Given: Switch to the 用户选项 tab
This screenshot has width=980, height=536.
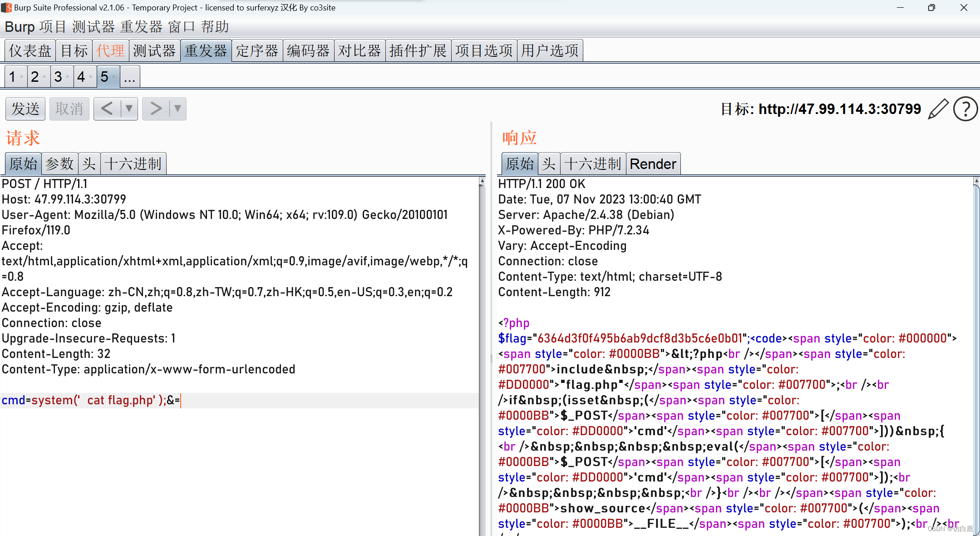Looking at the screenshot, I should [550, 50].
